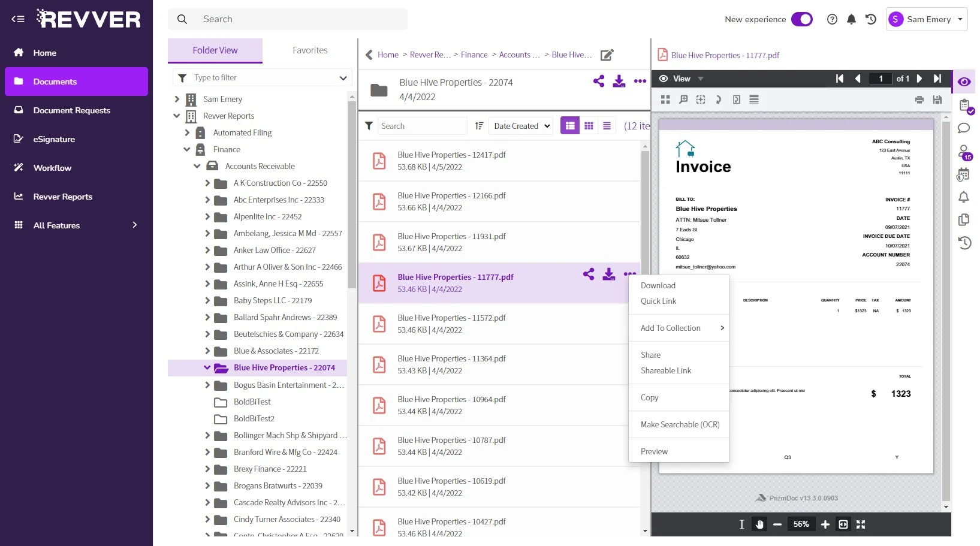The height and width of the screenshot is (546, 980).
Task: Choose Make Searchable (OCR)
Action: [x=680, y=424]
